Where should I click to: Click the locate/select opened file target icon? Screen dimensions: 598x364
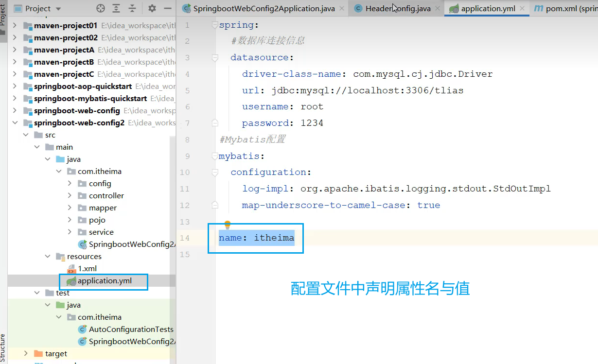101,8
